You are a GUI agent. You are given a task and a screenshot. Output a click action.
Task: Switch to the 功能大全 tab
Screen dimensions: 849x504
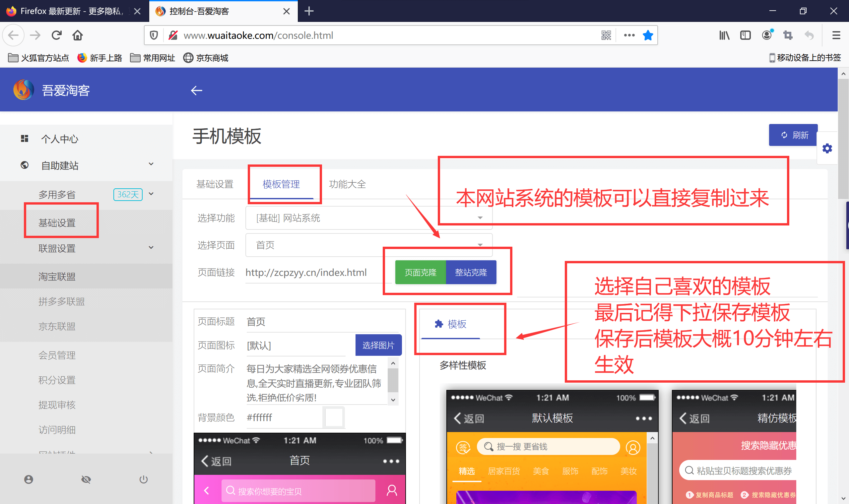pos(347,184)
